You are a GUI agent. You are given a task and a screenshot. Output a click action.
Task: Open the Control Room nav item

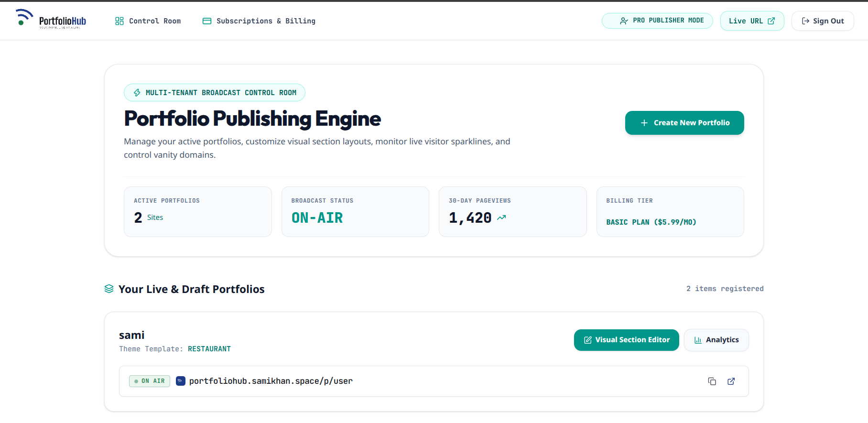point(148,21)
